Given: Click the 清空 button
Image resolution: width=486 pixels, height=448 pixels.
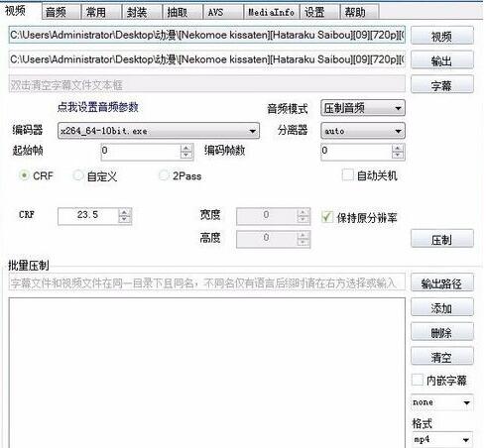Looking at the screenshot, I should (442, 356).
